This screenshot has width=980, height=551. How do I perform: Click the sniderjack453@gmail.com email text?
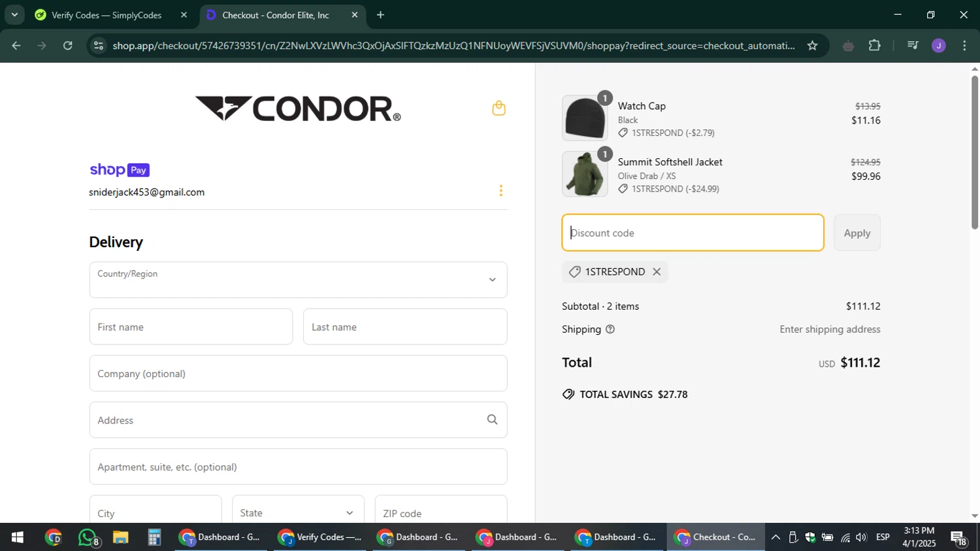coord(147,192)
